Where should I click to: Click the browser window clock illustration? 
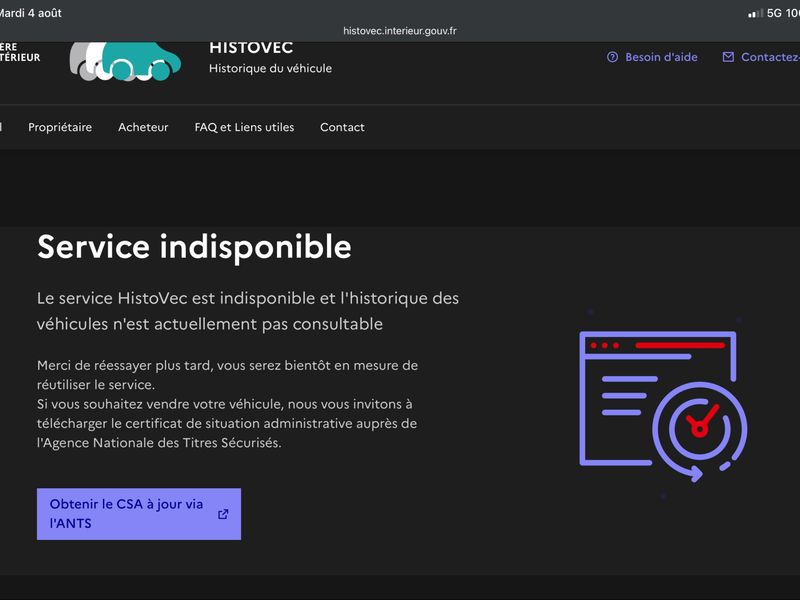point(663,407)
